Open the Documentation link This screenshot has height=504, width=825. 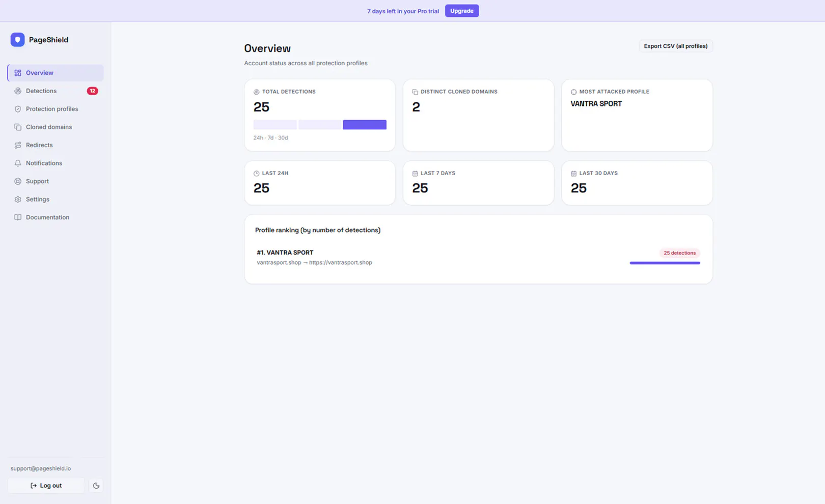pyautogui.click(x=56, y=217)
